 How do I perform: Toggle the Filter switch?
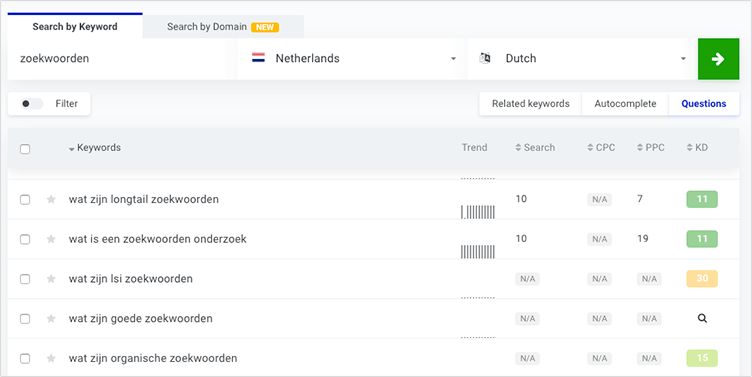click(32, 104)
